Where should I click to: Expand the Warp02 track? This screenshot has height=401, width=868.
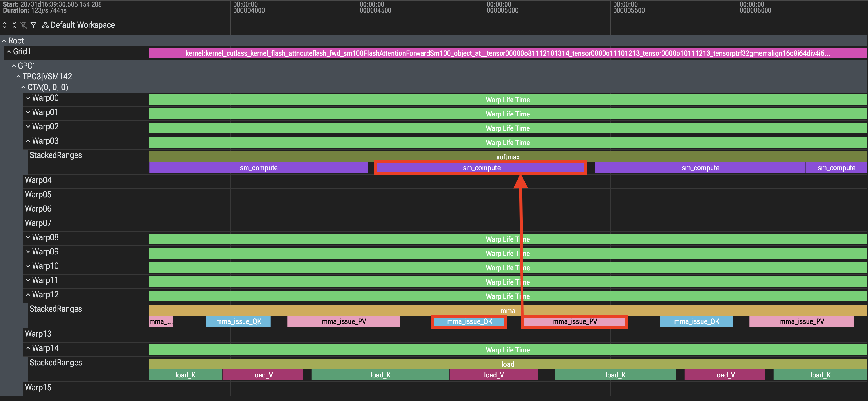28,127
